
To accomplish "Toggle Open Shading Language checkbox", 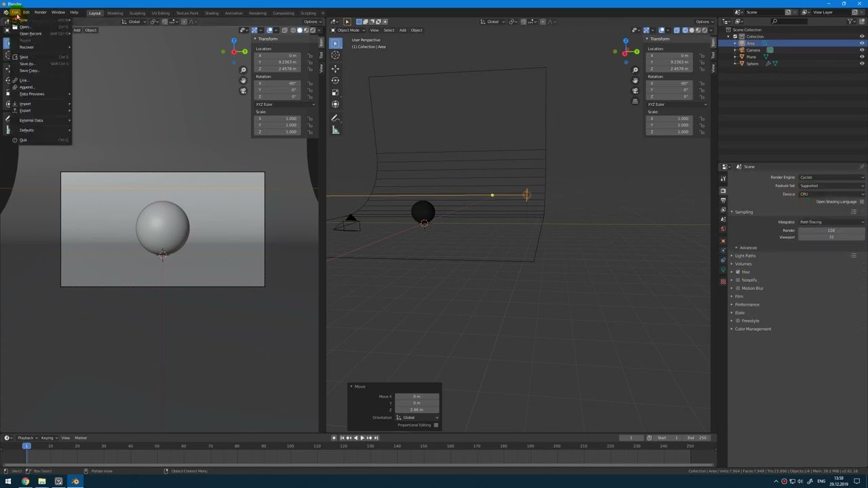I will [x=862, y=202].
